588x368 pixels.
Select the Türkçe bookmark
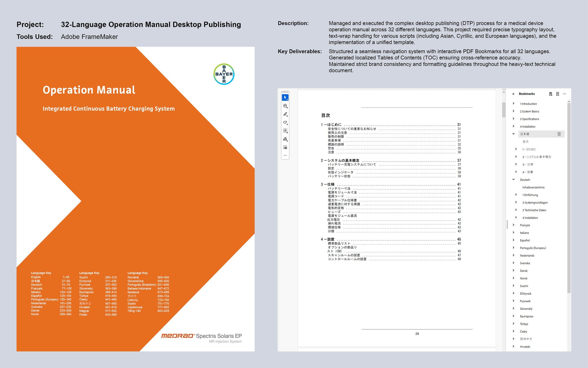point(524,324)
